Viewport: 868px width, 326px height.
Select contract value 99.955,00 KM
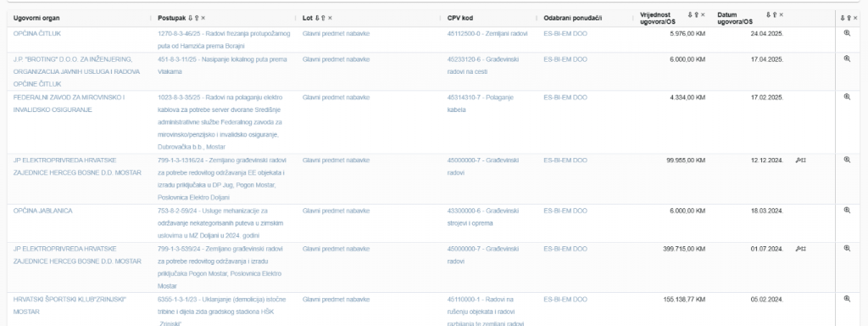686,160
